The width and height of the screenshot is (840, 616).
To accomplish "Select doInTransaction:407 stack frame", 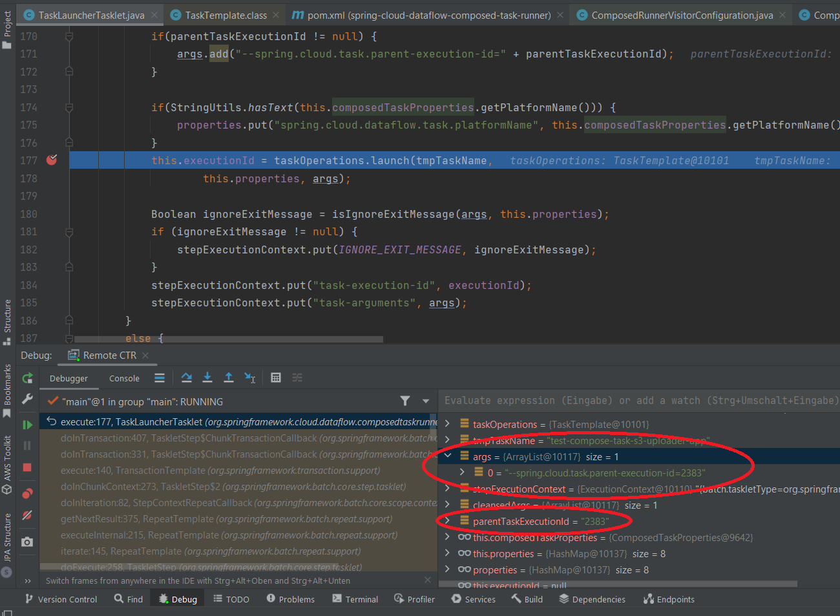I will coord(240,438).
